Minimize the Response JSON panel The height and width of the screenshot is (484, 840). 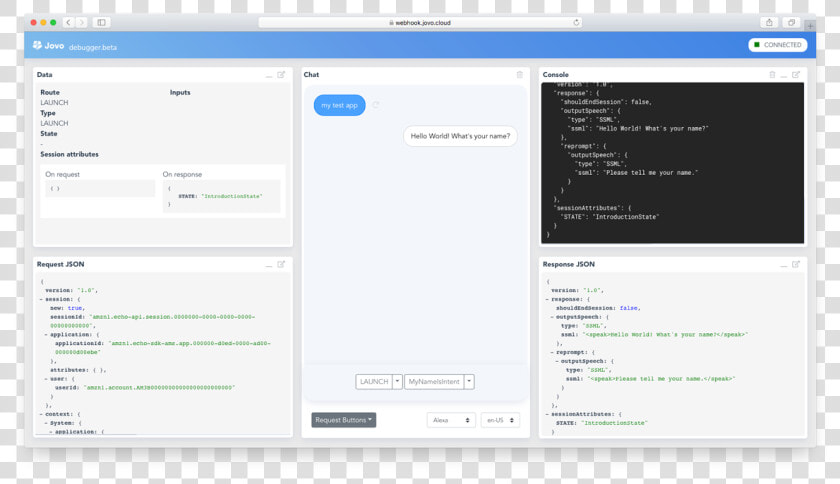tap(784, 265)
